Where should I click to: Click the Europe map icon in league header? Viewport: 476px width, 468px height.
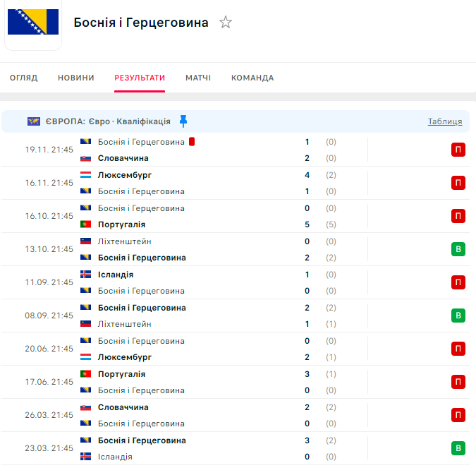tap(34, 121)
